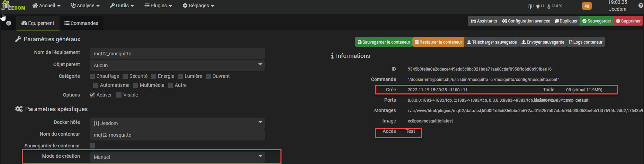Click the green Sauvegarder button
This screenshot has height=164, width=644.
click(x=597, y=21)
